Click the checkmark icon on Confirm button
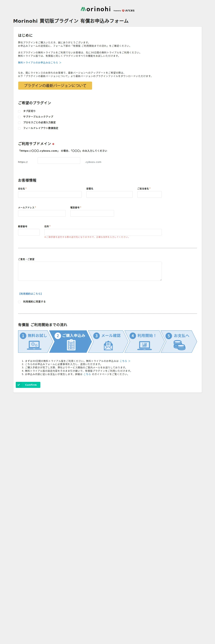215x644 pixels. pos(19,385)
